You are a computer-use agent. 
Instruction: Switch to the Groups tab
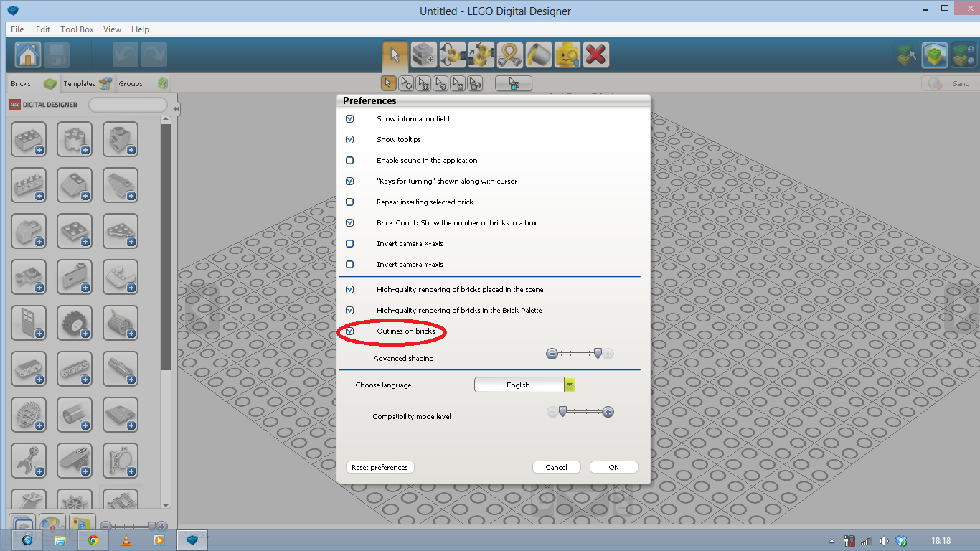(x=142, y=83)
